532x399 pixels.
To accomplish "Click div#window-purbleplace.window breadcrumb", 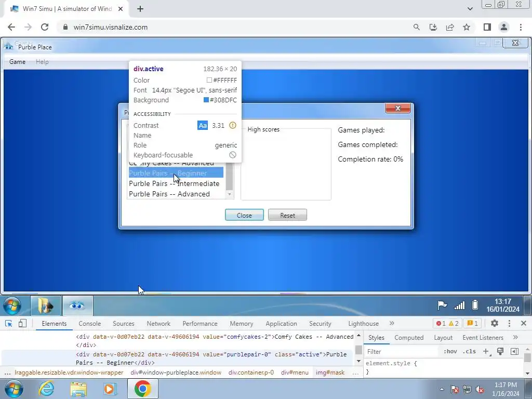I will click(x=176, y=373).
